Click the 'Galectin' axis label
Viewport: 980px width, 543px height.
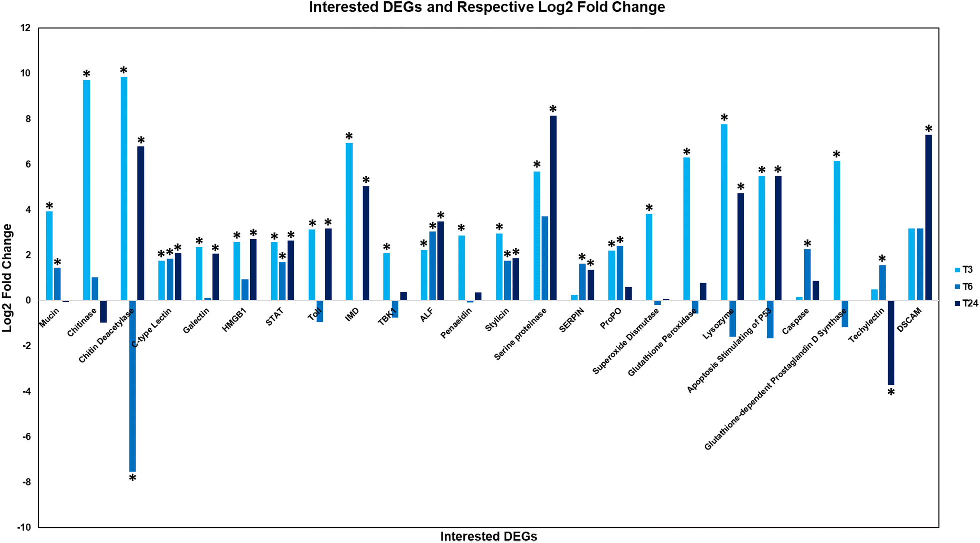[196, 321]
